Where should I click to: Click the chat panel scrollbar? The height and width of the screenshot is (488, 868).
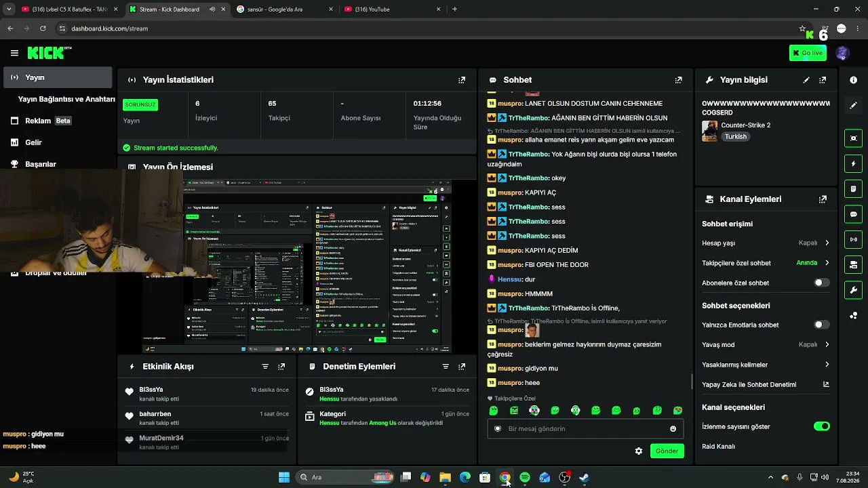pyautogui.click(x=692, y=382)
